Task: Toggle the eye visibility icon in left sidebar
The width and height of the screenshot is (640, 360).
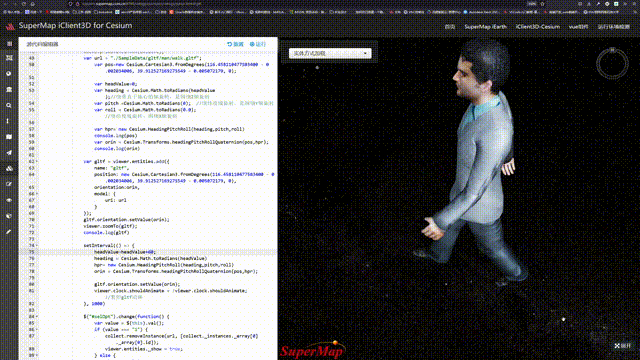Action: (9, 200)
